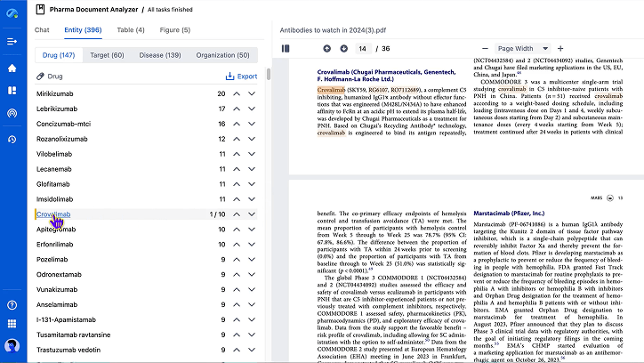Expand the sidebar menu icon
Image resolution: width=644 pixels, height=363 pixels.
12,41
